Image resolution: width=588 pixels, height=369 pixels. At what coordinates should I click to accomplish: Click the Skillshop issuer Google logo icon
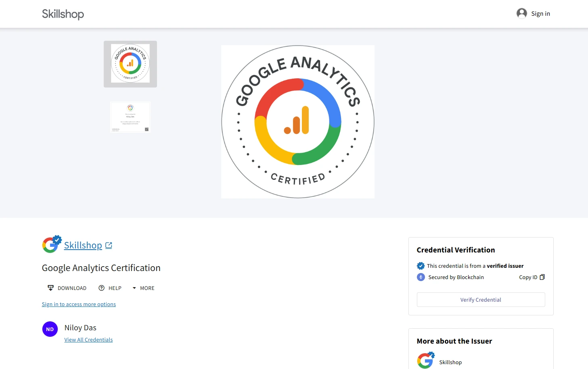pos(51,245)
